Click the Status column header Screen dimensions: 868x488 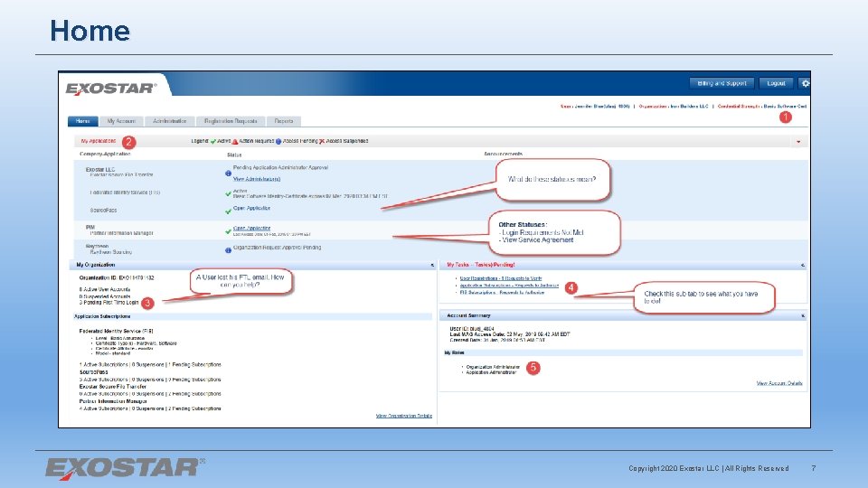[x=234, y=155]
